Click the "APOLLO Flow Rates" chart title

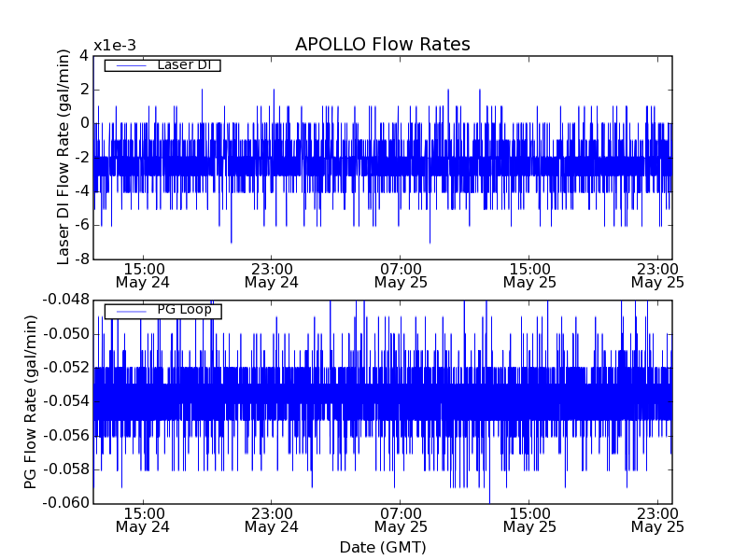click(382, 45)
